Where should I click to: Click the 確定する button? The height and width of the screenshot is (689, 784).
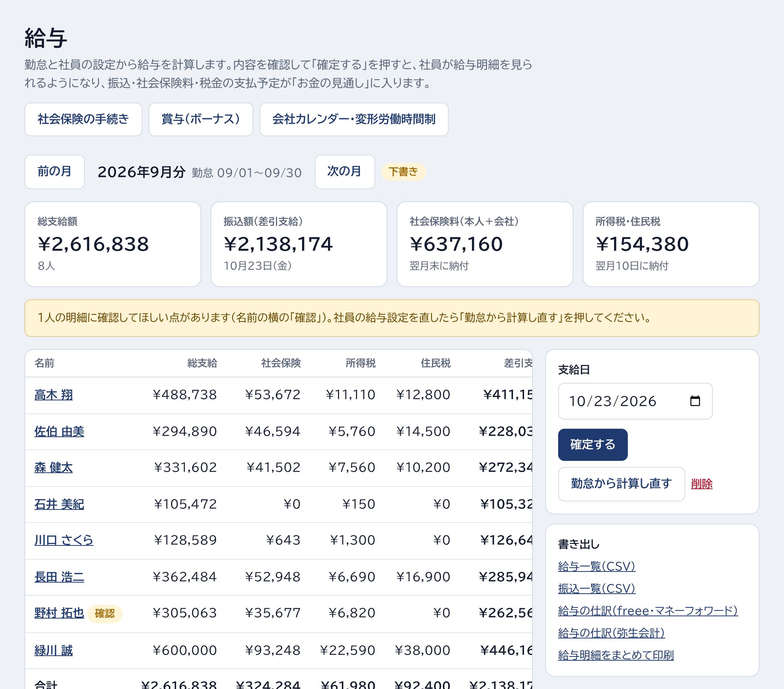593,444
